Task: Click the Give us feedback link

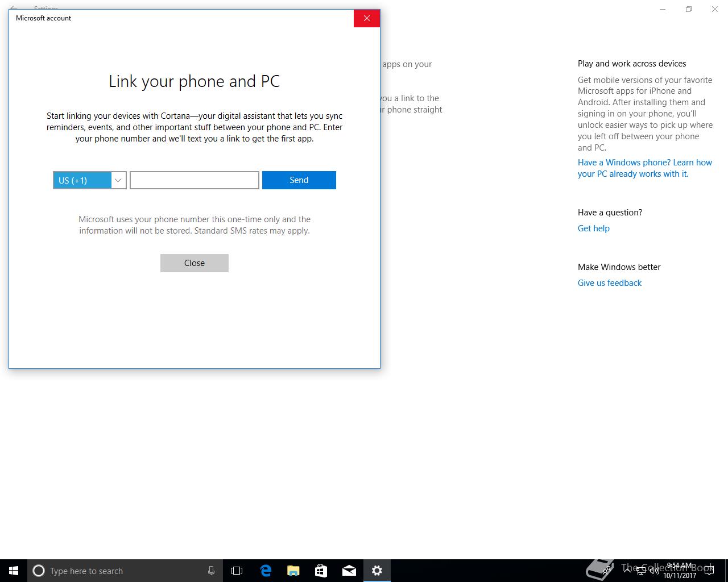Action: click(x=610, y=283)
